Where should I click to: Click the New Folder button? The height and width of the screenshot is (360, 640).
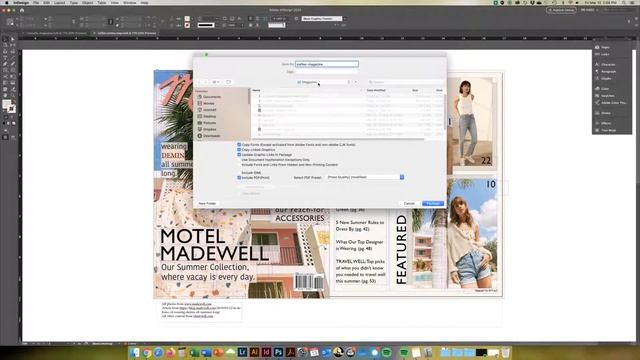pyautogui.click(x=207, y=203)
